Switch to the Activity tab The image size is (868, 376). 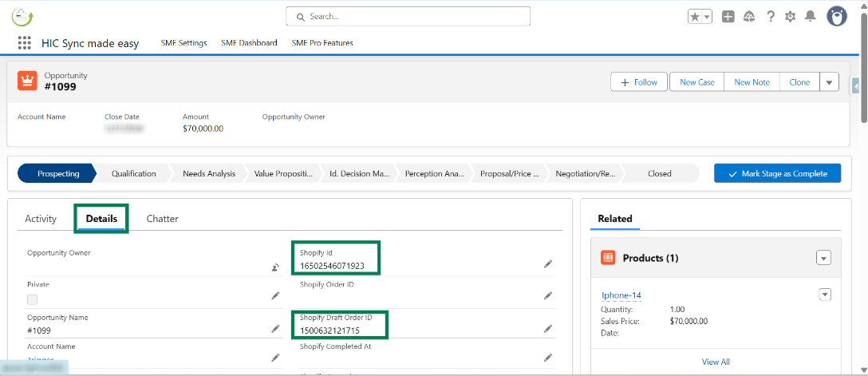click(x=41, y=219)
